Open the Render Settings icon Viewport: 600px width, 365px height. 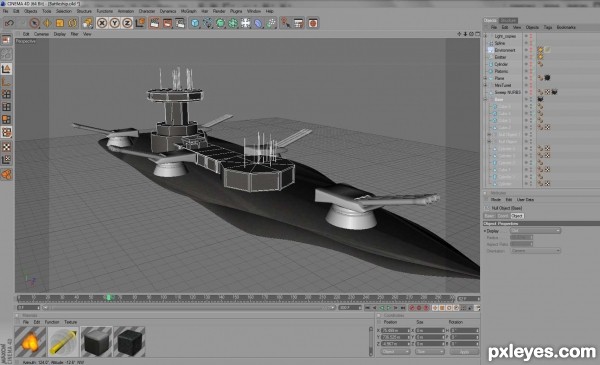click(180, 23)
